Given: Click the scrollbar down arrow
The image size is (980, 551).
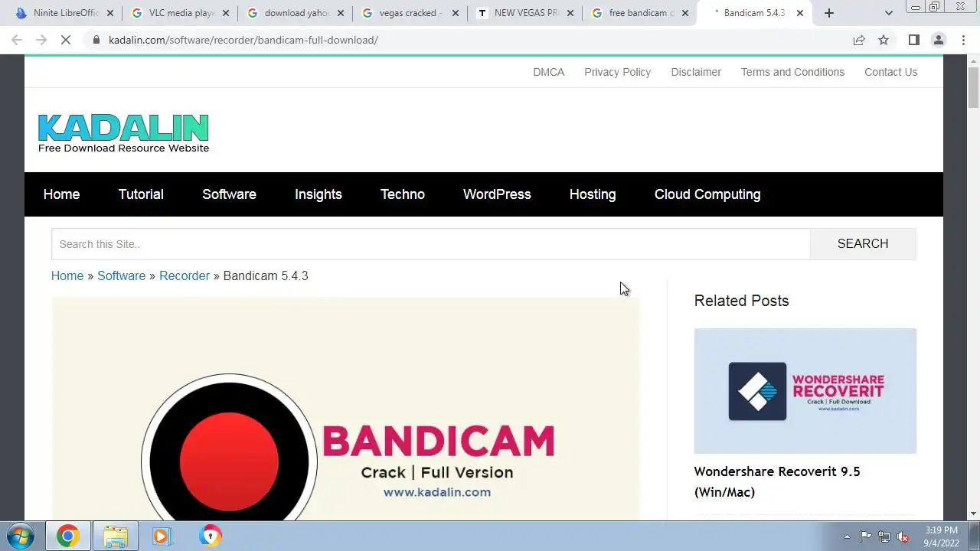Looking at the screenshot, I should [x=973, y=514].
